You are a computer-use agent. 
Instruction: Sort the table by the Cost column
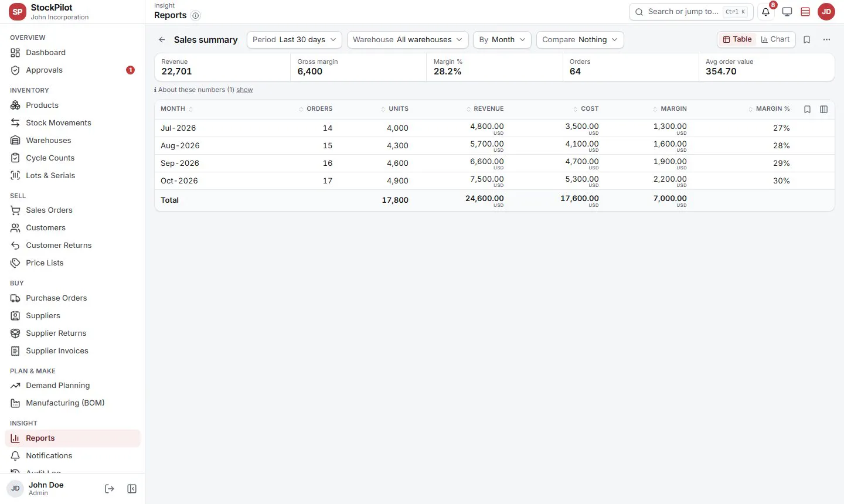pos(586,109)
